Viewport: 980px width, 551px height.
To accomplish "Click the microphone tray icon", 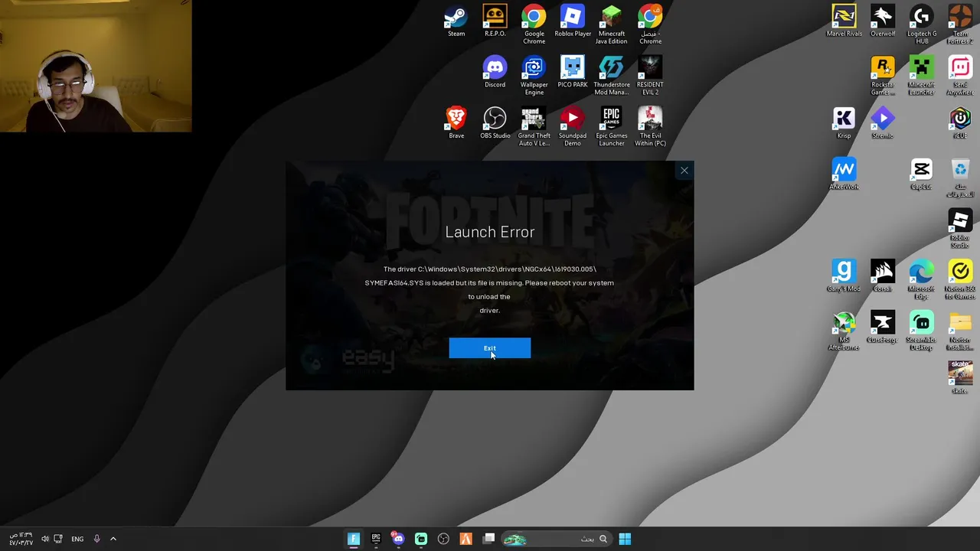I will click(x=96, y=539).
